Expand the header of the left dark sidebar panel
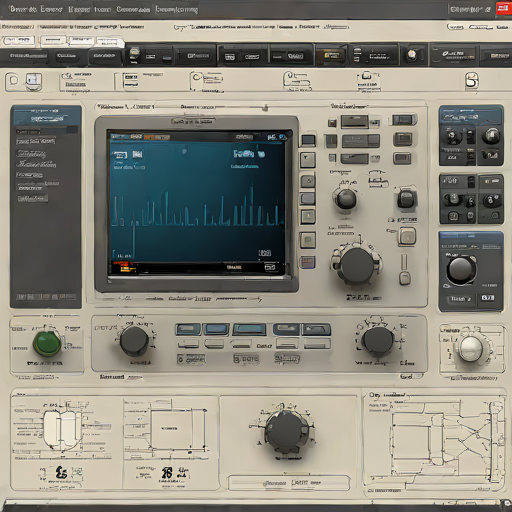This screenshot has height=512, width=512. [x=46, y=115]
